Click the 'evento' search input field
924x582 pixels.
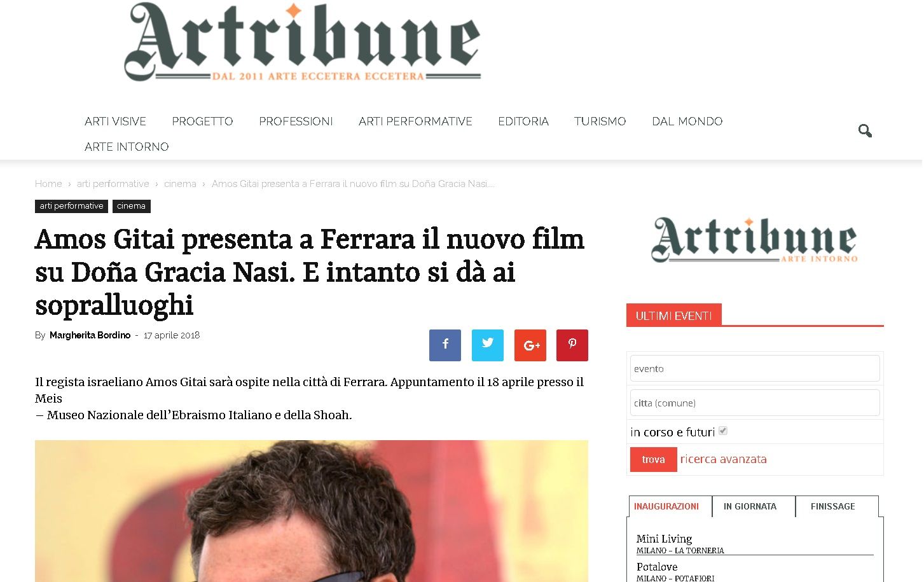754,368
